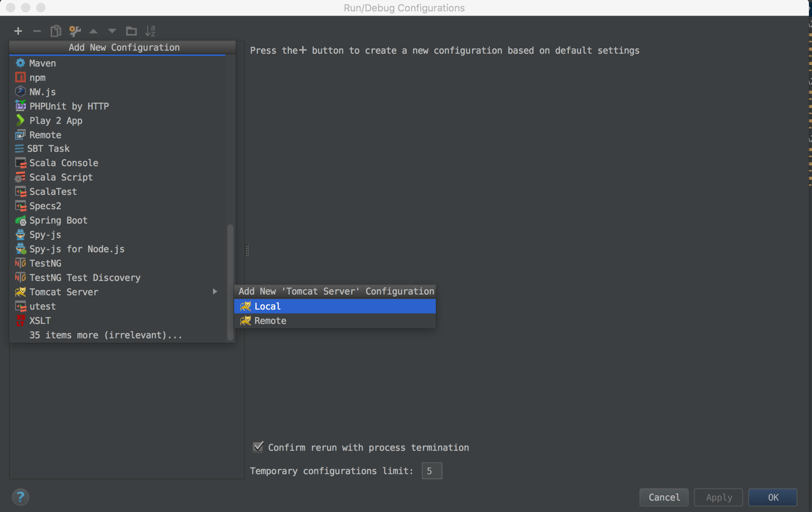
Task: Open the help question mark button
Action: [x=20, y=497]
